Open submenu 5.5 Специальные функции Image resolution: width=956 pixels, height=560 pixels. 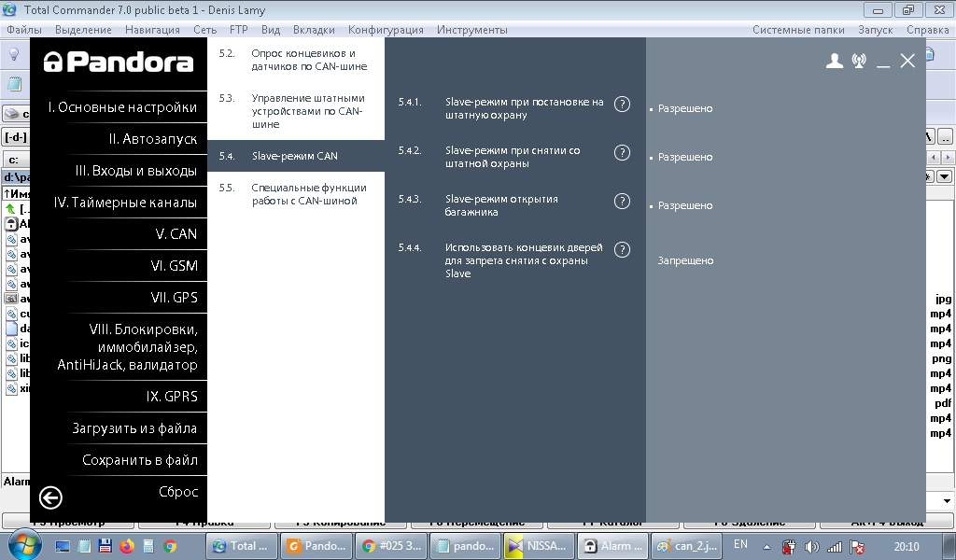(x=308, y=193)
